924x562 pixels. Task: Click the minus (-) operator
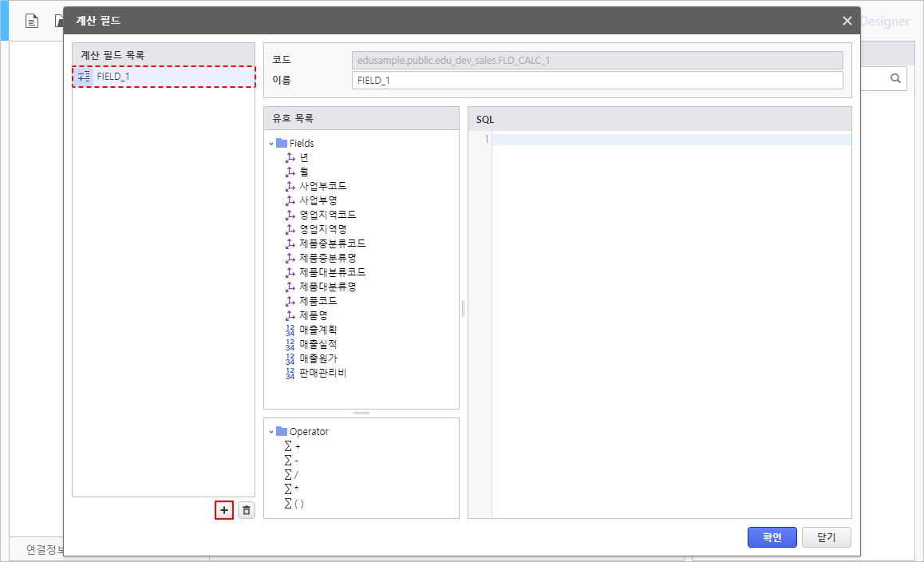[291, 460]
